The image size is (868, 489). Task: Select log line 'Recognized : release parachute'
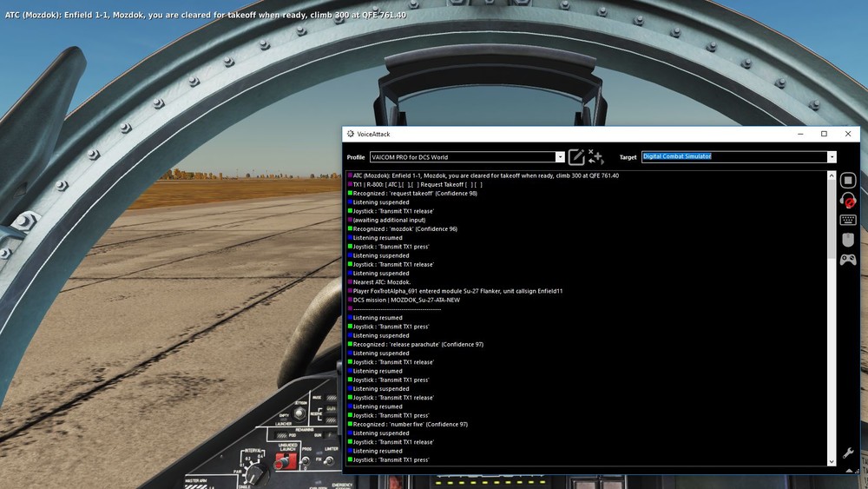(415, 344)
